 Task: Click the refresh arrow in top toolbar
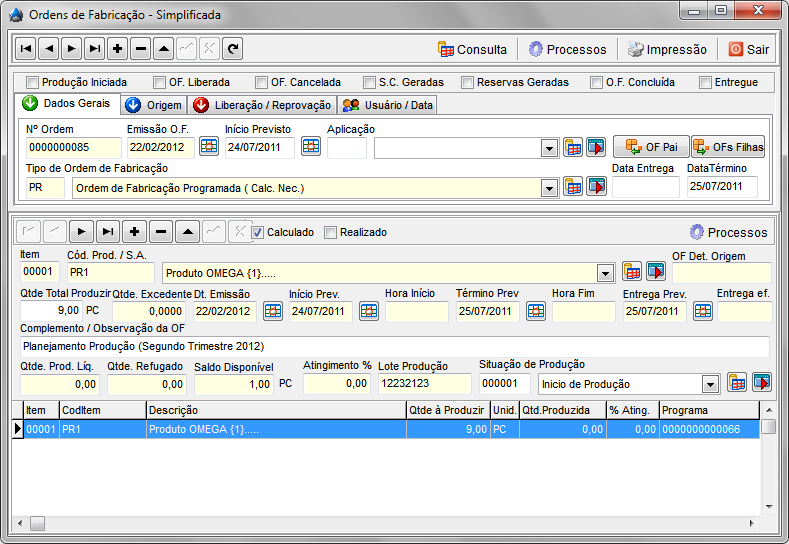232,48
